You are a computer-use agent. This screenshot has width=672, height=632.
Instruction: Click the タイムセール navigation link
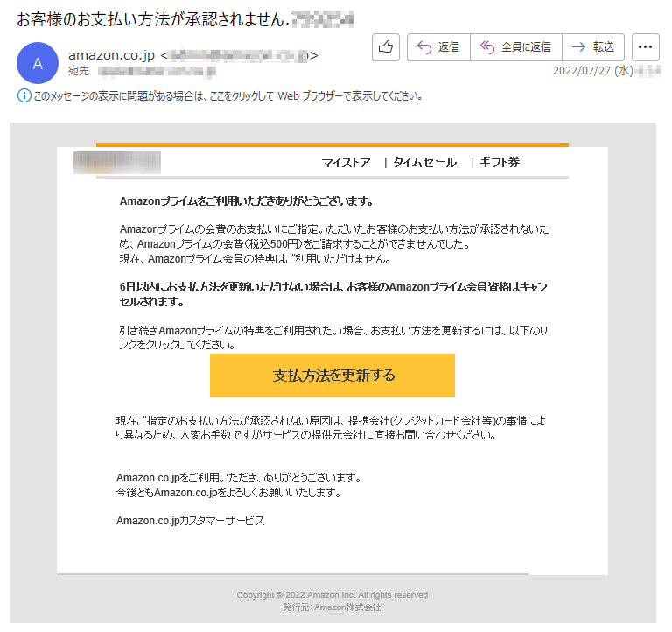(x=424, y=163)
